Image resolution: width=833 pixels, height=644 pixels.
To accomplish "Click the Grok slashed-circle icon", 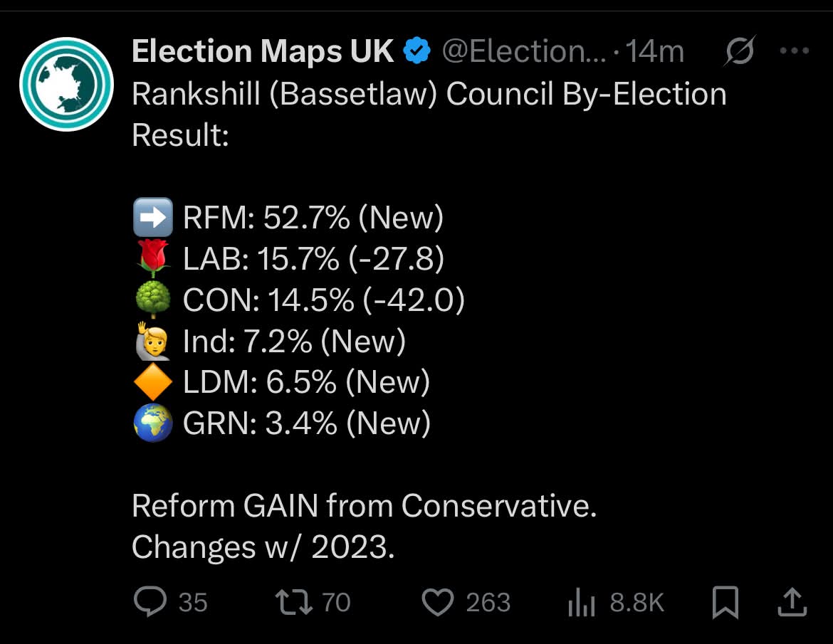I will tap(740, 51).
